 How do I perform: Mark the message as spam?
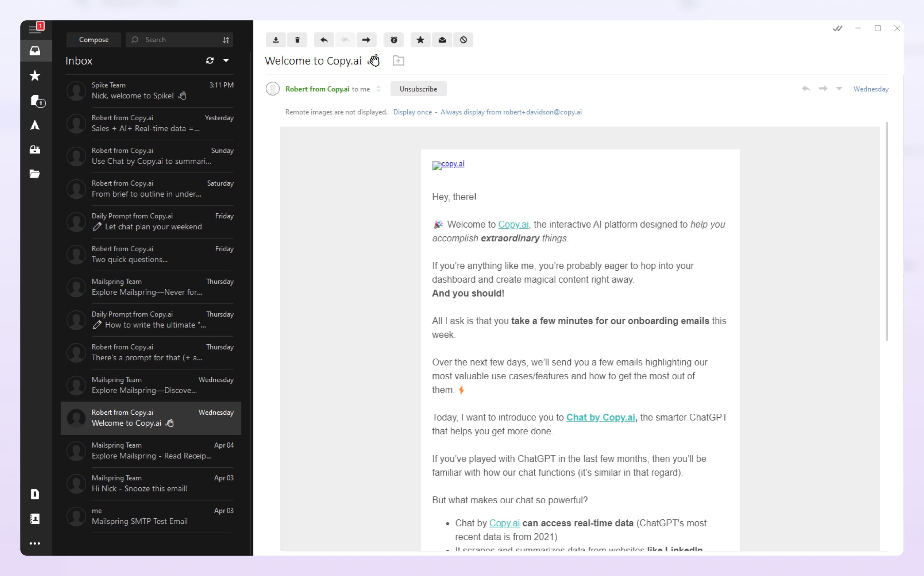tap(463, 40)
